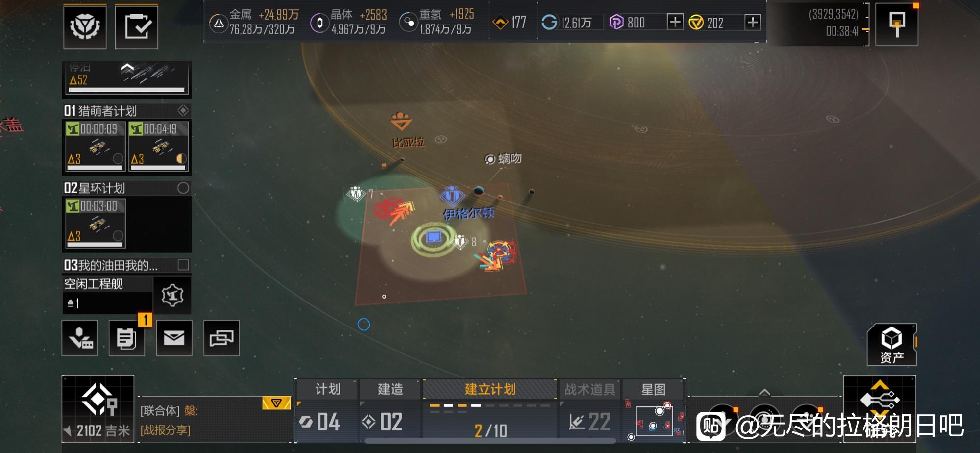This screenshot has height=453, width=980.
Task: Open the task checklist icon
Action: (136, 26)
